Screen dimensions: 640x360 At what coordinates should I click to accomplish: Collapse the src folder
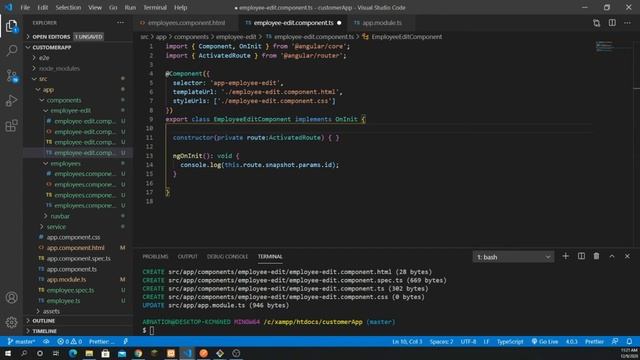pos(42,79)
